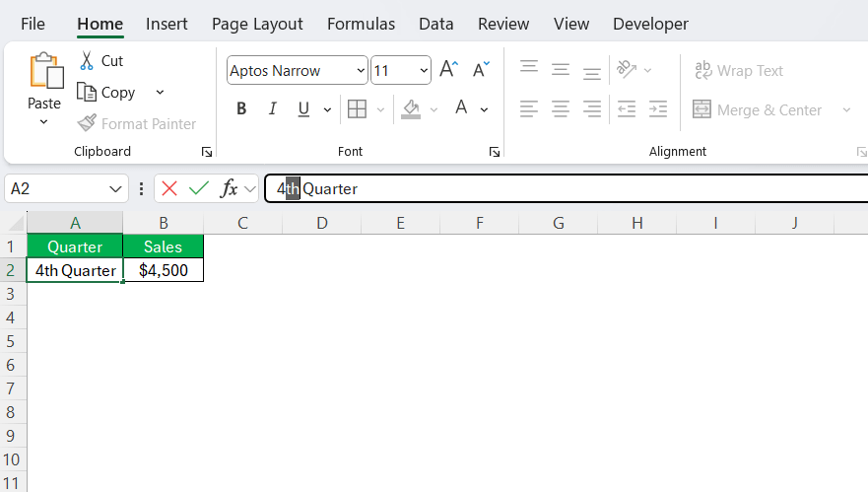
Task: Open Name Box dropdown
Action: [x=115, y=189]
